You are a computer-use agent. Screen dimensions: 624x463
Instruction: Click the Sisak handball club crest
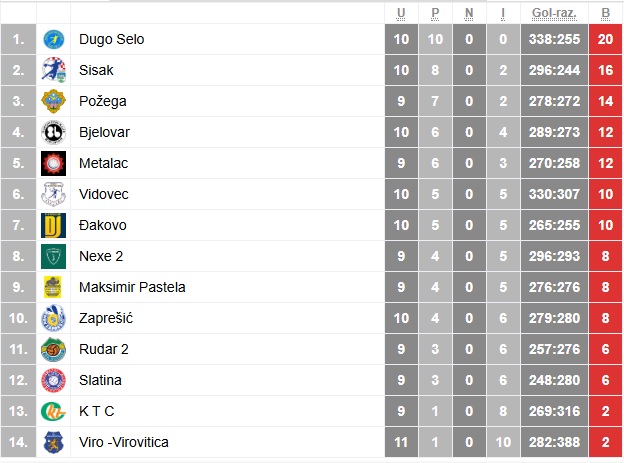pyautogui.click(x=53, y=70)
